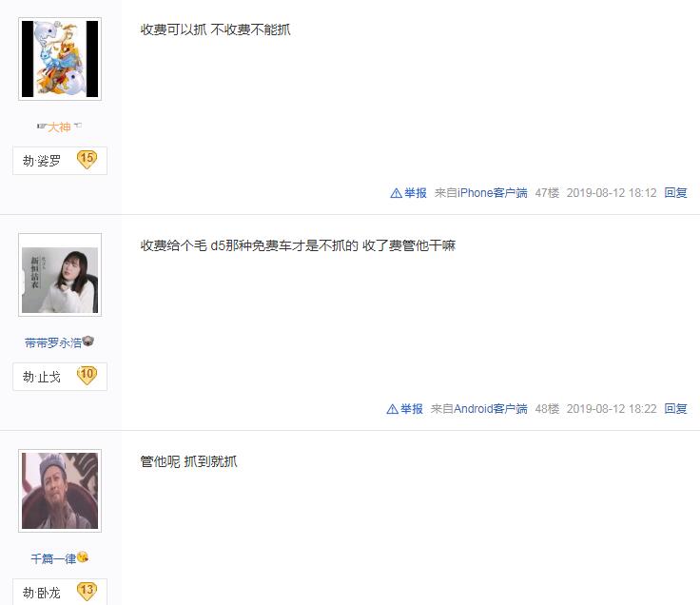Click the emoji icon beside 千篇一律
The width and height of the screenshot is (700, 605).
pyautogui.click(x=83, y=557)
